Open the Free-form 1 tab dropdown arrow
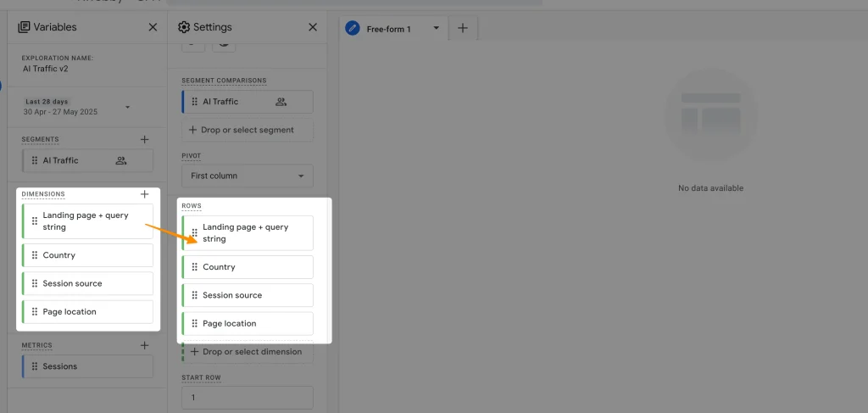Viewport: 868px width, 413px height. 437,28
